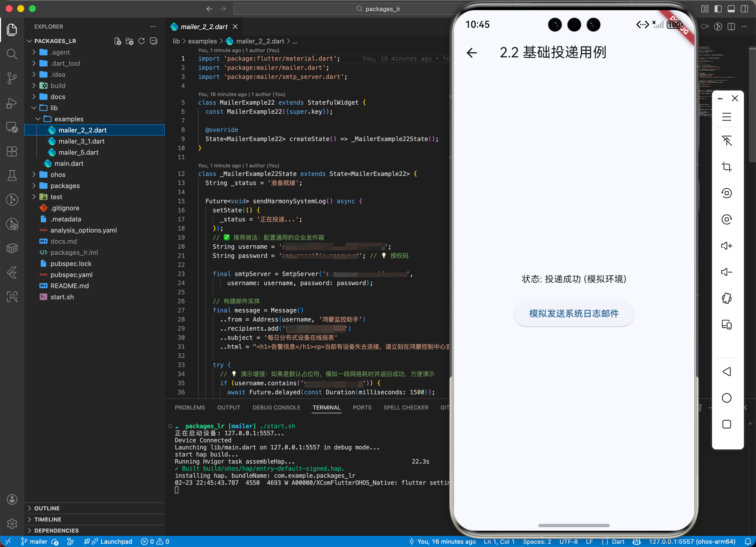Switch to the DEBUG CONSOLE tab
The width and height of the screenshot is (756, 547).
(x=276, y=407)
